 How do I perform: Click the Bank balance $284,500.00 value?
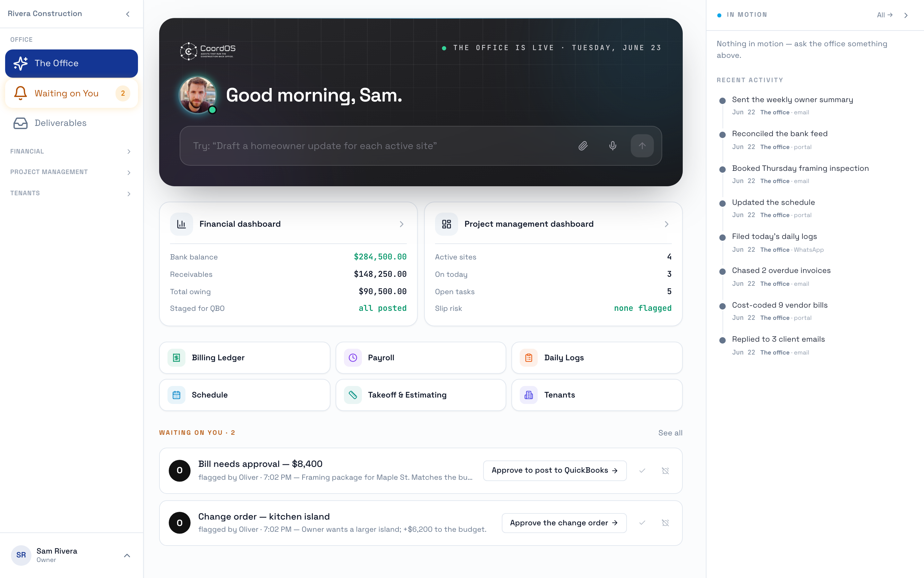click(380, 257)
